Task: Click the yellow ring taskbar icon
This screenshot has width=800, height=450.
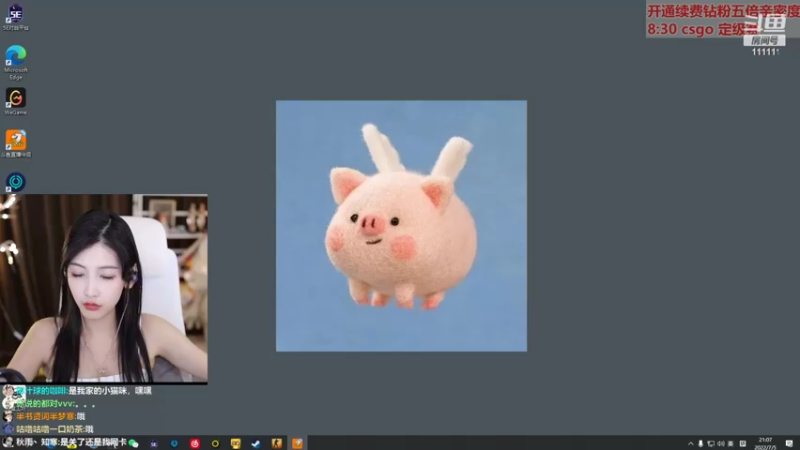Action: click(215, 443)
